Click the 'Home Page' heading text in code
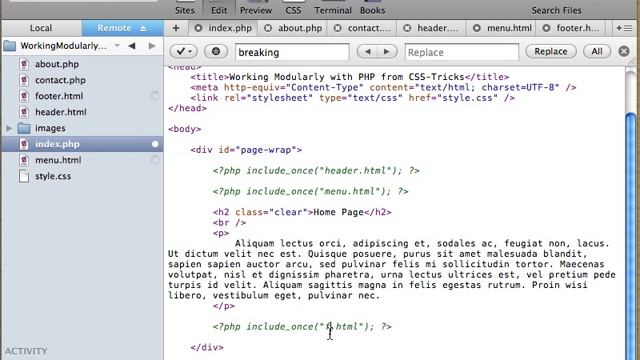This screenshot has height=360, width=640. (338, 212)
